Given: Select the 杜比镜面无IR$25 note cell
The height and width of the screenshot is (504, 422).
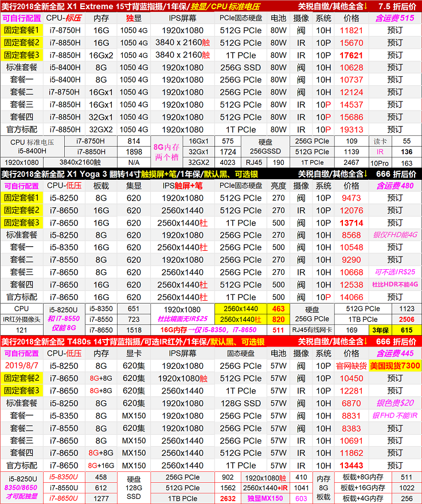Looking at the screenshot, I should point(182,319).
